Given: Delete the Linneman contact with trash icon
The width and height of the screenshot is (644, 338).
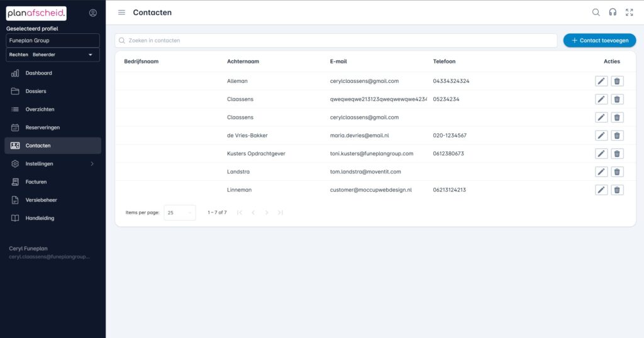Looking at the screenshot, I should tap(617, 190).
